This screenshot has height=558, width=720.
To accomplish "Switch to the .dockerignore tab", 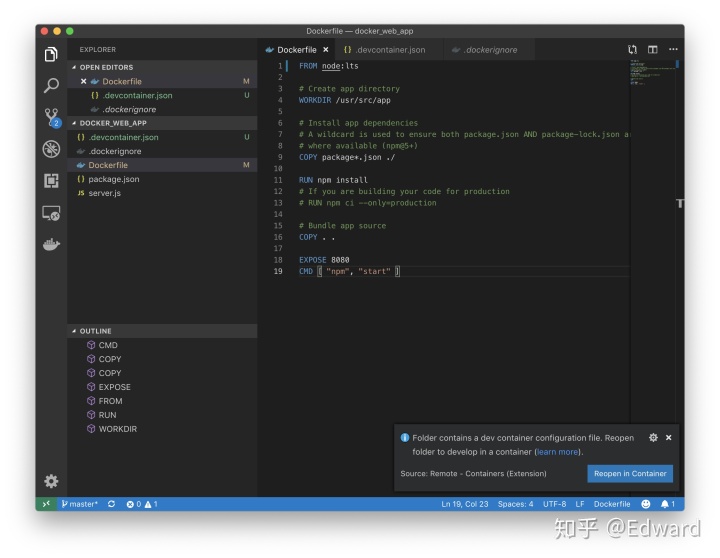I will click(x=489, y=50).
